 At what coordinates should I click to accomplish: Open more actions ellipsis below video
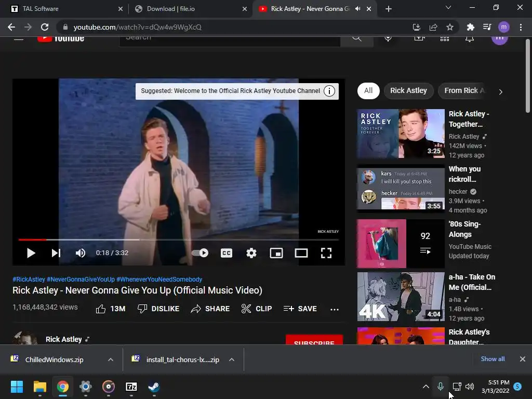[335, 309]
